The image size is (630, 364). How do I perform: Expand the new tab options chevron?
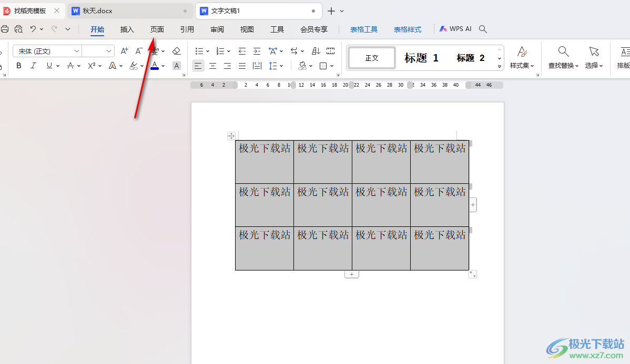tap(342, 11)
